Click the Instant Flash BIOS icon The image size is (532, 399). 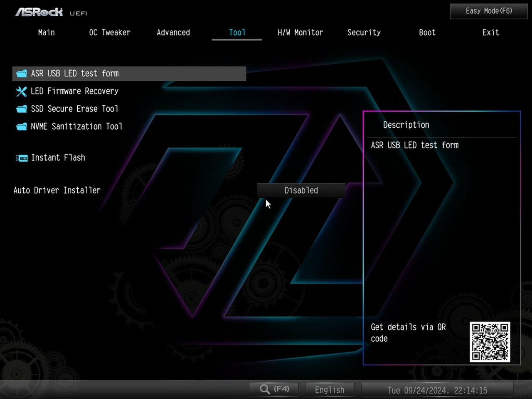[x=22, y=158]
